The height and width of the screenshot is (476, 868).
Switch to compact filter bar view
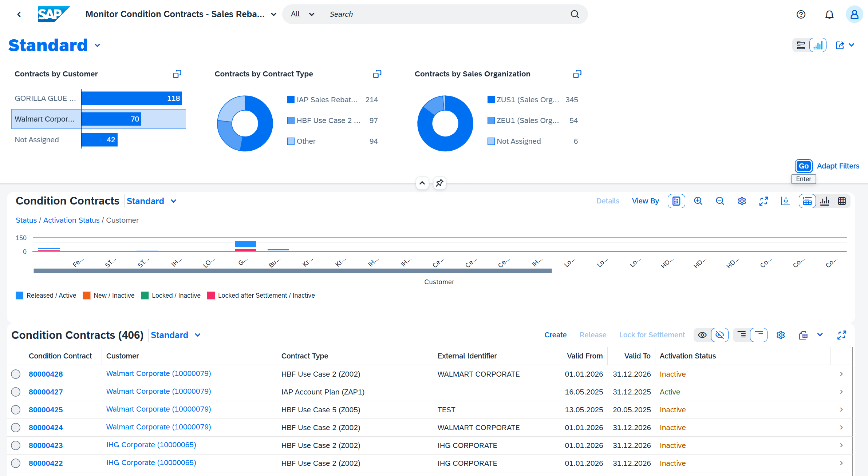tap(801, 45)
